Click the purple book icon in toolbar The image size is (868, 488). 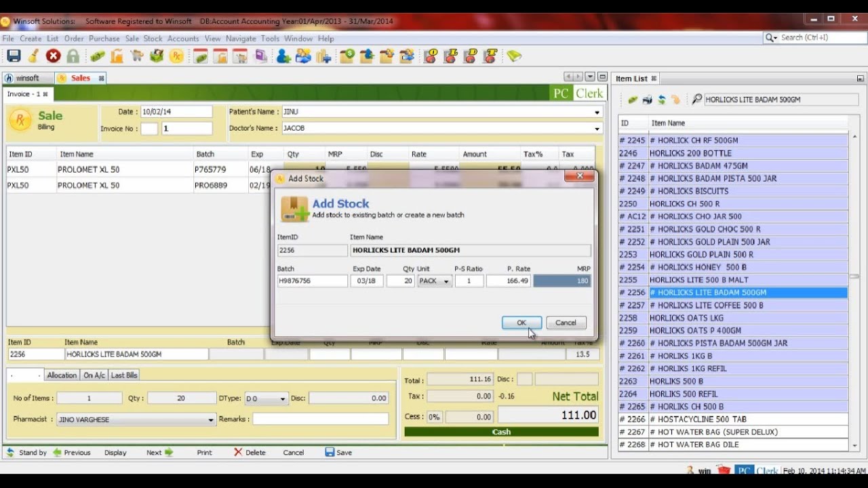[260, 56]
